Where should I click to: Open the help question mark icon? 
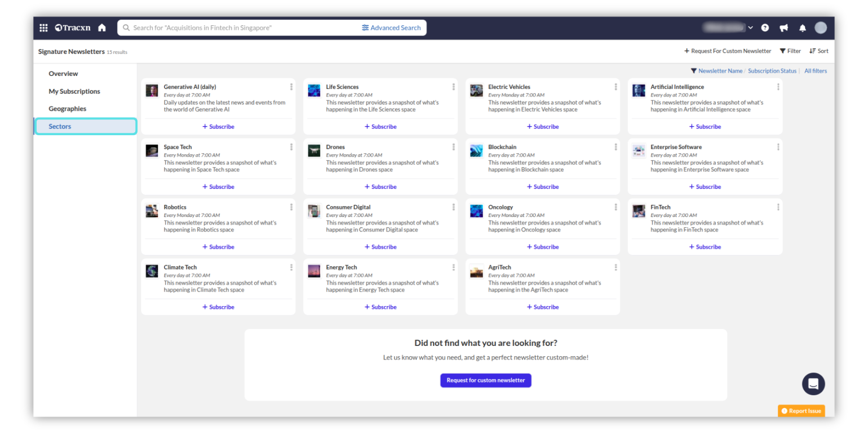(x=765, y=28)
